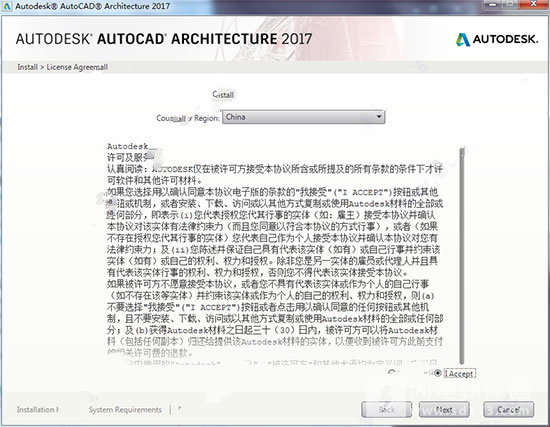This screenshot has width=550, height=427.
Task: Click the Cancel button
Action: [x=509, y=409]
